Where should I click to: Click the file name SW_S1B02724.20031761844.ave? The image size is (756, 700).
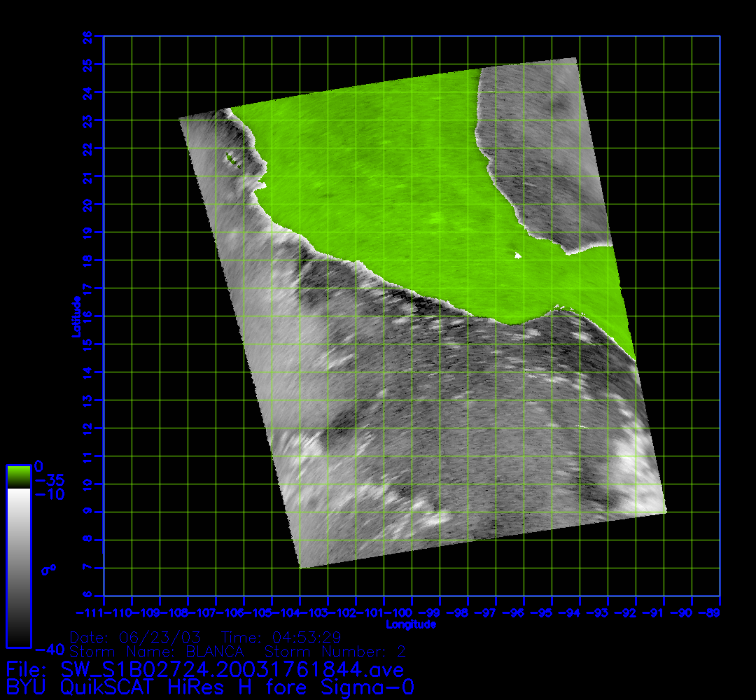click(x=232, y=670)
